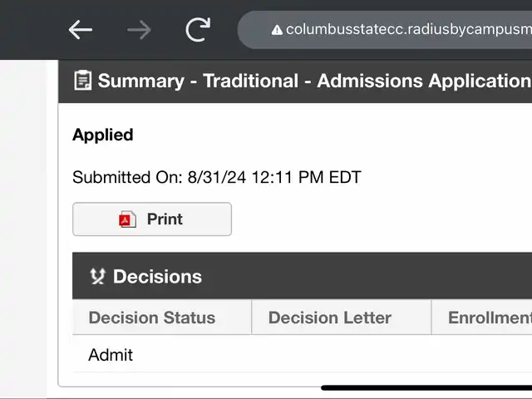Go back using the browser back arrow
The image size is (532, 399).
coord(81,30)
